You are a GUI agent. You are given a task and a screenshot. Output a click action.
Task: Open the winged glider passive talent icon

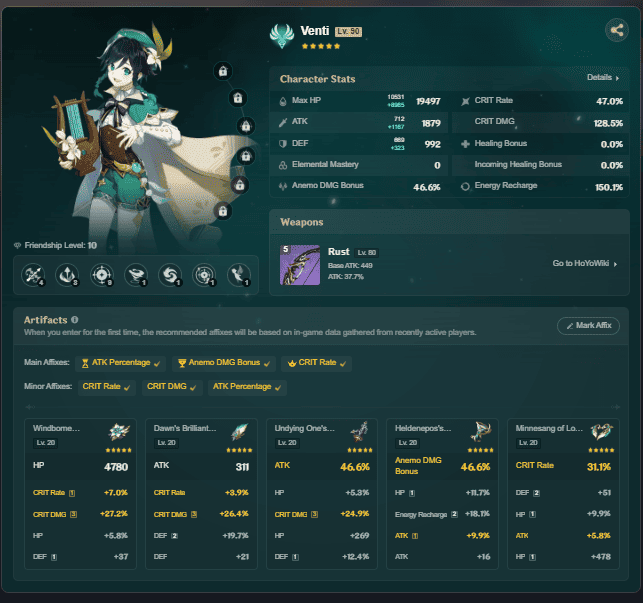pos(239,275)
